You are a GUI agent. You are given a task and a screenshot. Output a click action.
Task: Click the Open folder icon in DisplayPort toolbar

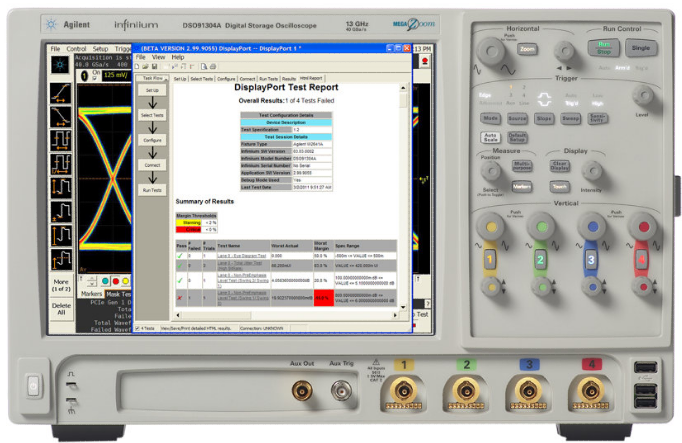coord(145,67)
